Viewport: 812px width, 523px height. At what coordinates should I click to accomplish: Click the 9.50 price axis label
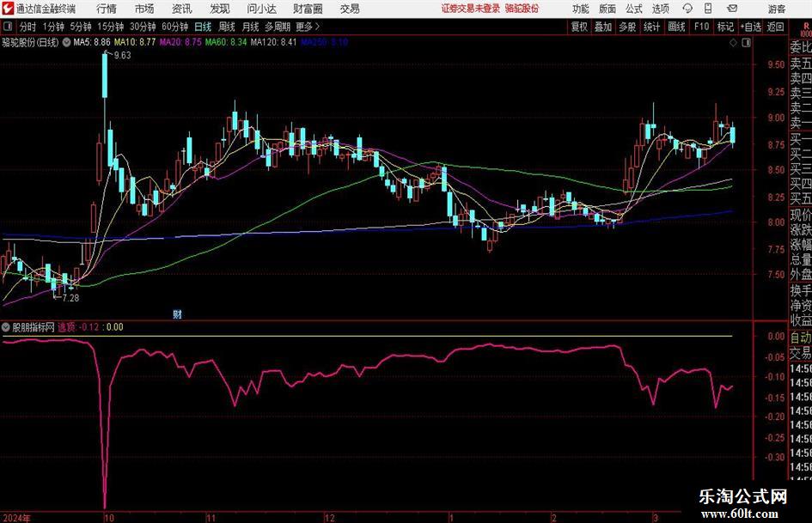776,64
